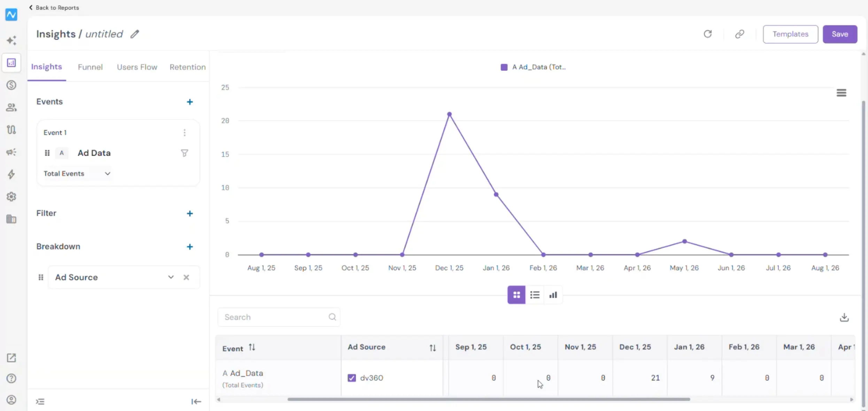Switch to grid table view
The height and width of the screenshot is (411, 868).
coord(516,295)
